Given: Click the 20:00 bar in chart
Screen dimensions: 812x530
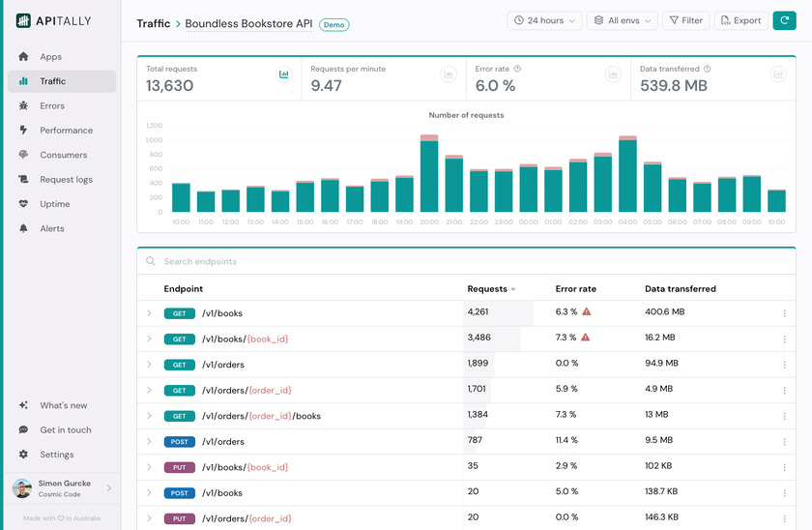Looking at the screenshot, I should pyautogui.click(x=429, y=176).
